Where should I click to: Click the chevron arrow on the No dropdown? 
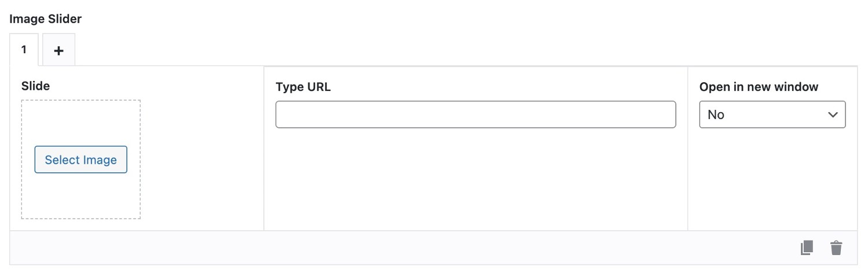point(833,115)
